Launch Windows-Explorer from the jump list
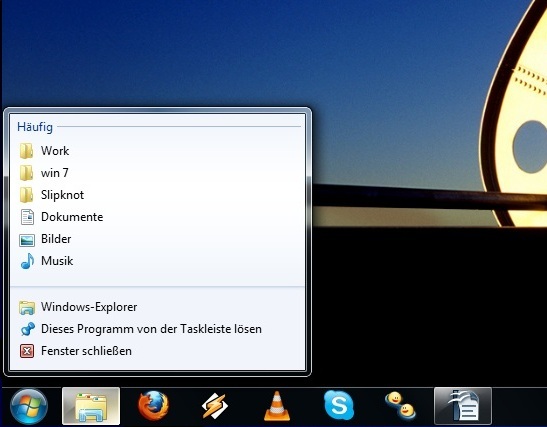 pos(157,307)
